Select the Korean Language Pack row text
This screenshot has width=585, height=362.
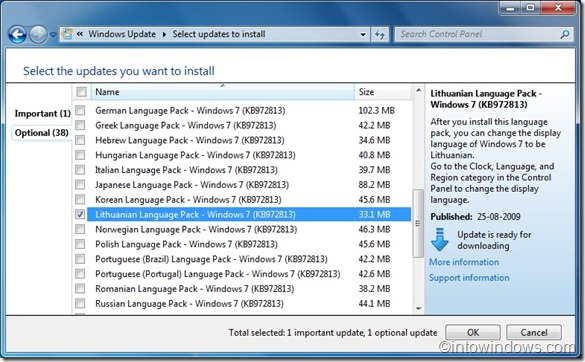(188, 200)
